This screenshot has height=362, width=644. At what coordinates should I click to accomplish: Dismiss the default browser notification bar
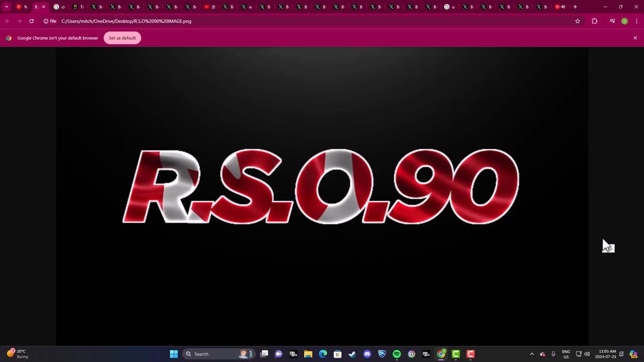635,38
